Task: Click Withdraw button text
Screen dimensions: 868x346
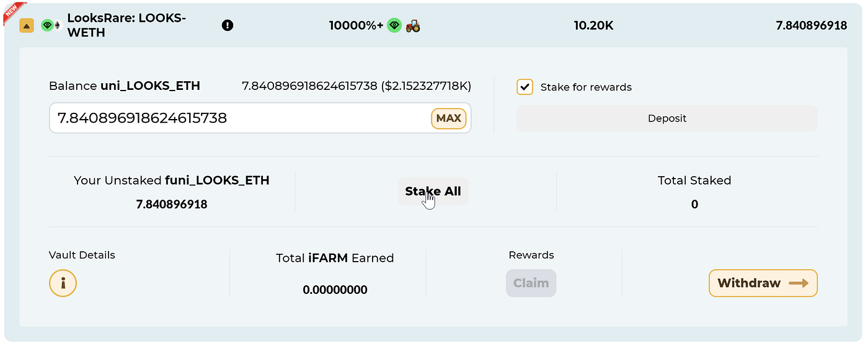Action: click(749, 283)
